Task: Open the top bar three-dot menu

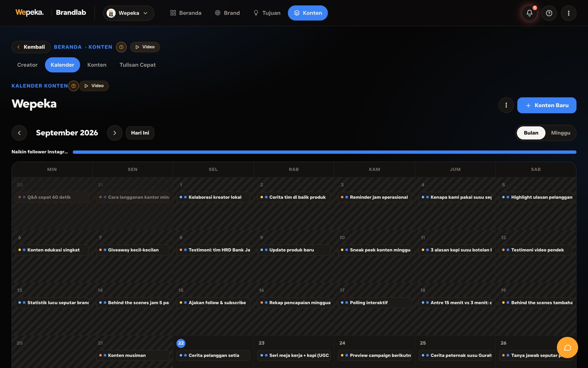Action: (x=569, y=13)
